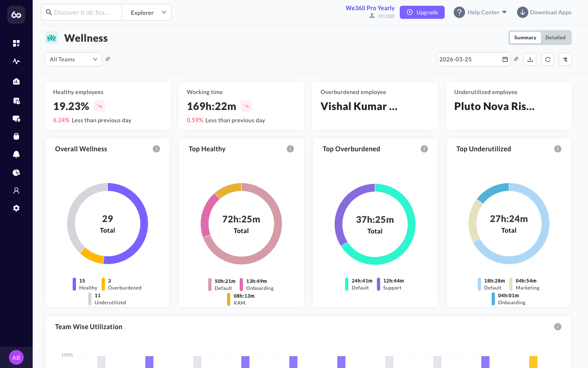Show info for Overall Wellness chart
588x368 pixels.
click(156, 149)
